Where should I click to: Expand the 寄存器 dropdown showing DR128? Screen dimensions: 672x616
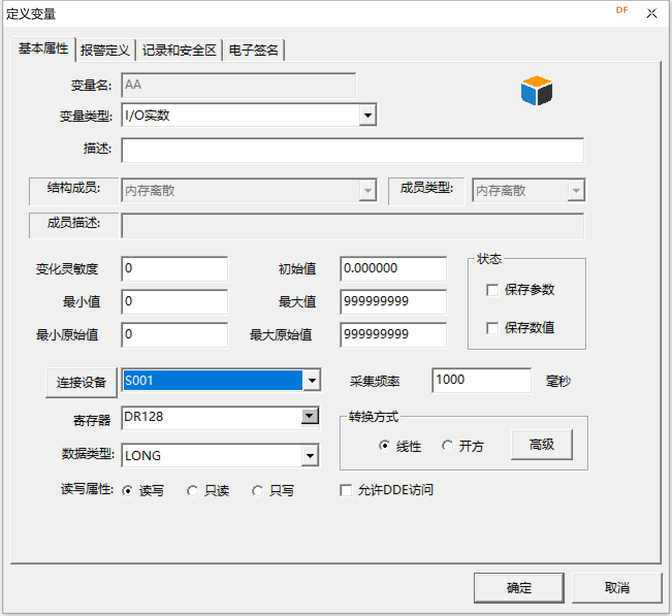[310, 416]
